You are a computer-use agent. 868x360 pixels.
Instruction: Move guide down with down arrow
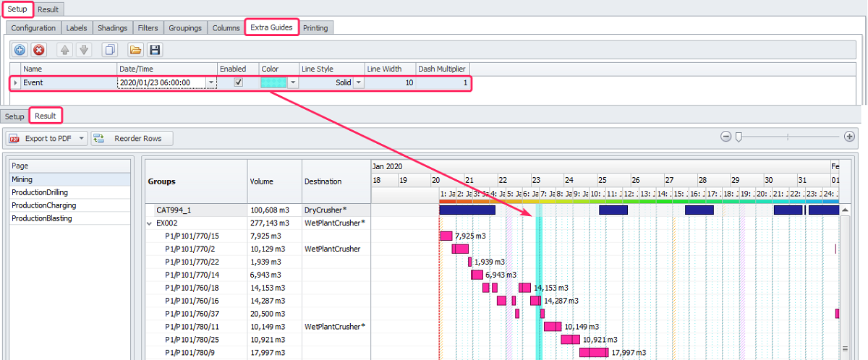83,50
